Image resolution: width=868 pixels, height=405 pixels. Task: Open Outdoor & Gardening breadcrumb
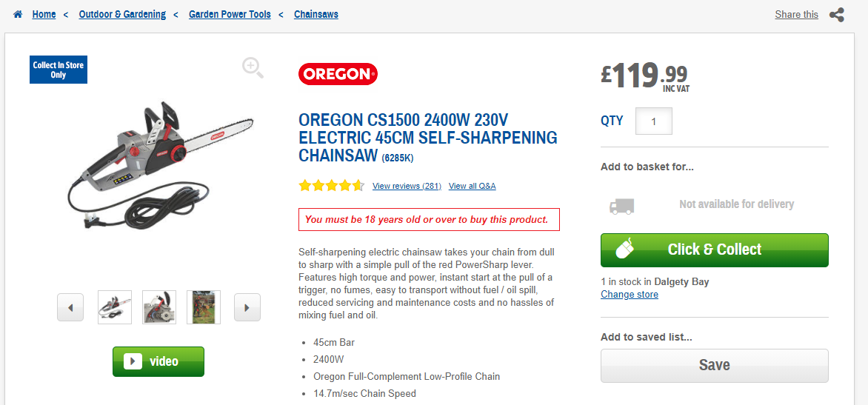122,14
